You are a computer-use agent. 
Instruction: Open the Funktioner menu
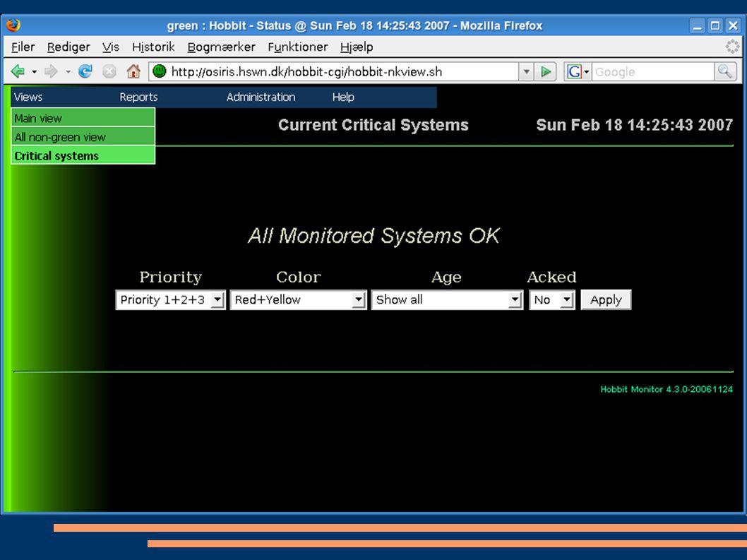point(298,47)
